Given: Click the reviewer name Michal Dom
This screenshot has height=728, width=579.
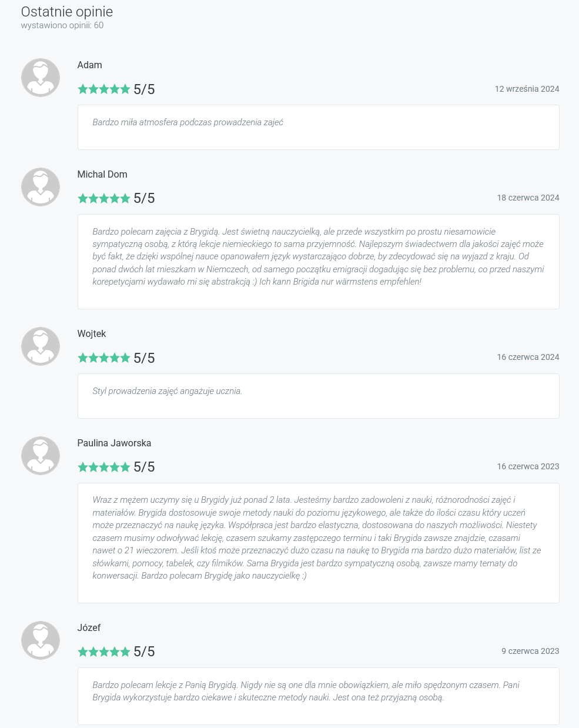Looking at the screenshot, I should (x=102, y=175).
